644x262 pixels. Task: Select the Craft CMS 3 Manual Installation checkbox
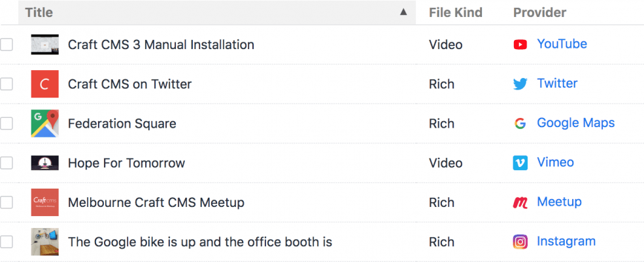click(7, 45)
